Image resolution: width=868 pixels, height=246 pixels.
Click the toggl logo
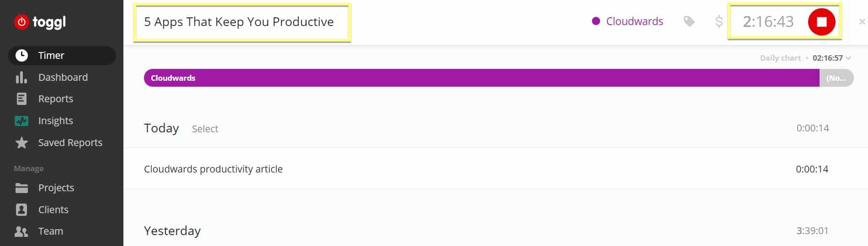tap(40, 21)
